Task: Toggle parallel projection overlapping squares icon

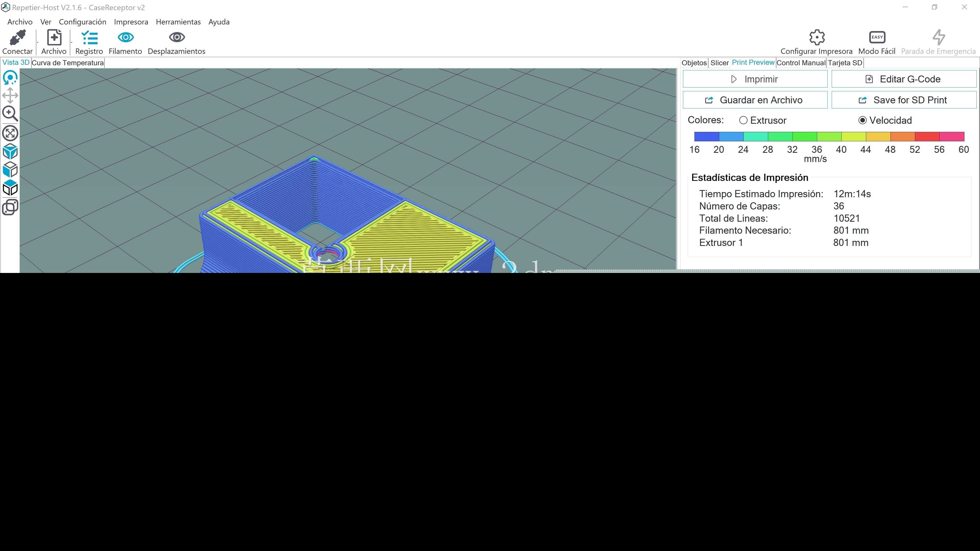Action: click(10, 207)
